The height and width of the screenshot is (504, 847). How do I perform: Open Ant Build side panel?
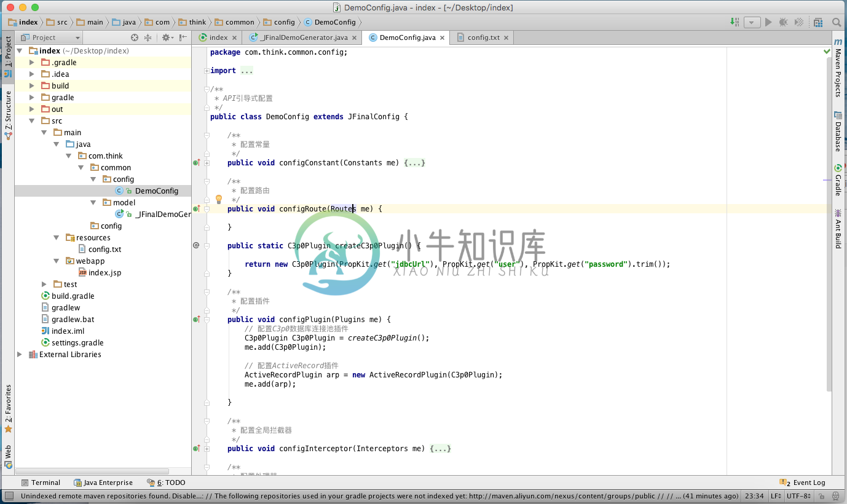(838, 229)
